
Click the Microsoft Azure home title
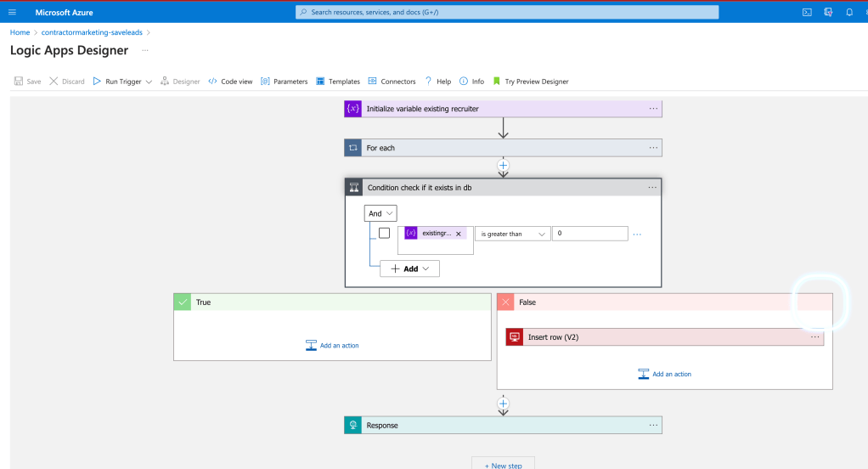point(64,12)
